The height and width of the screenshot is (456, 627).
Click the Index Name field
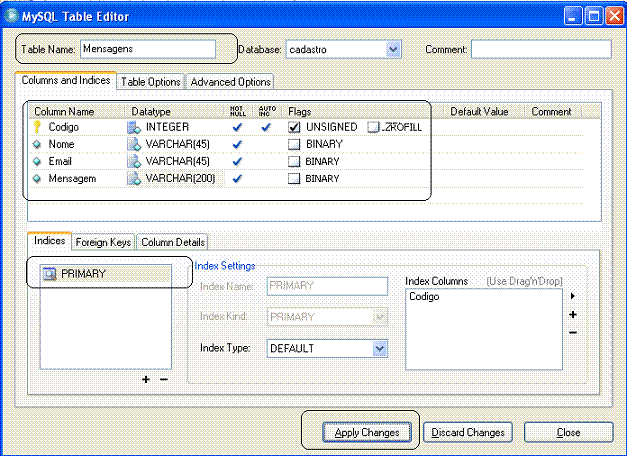tap(327, 286)
